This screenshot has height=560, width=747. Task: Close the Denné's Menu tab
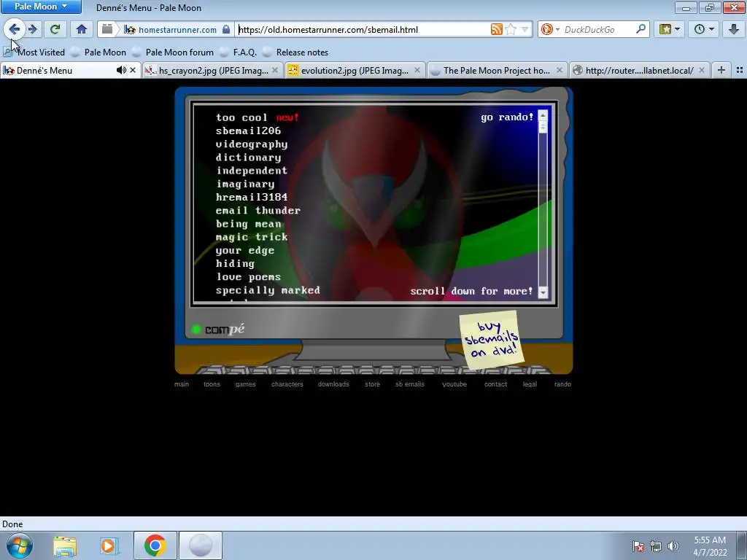point(133,71)
